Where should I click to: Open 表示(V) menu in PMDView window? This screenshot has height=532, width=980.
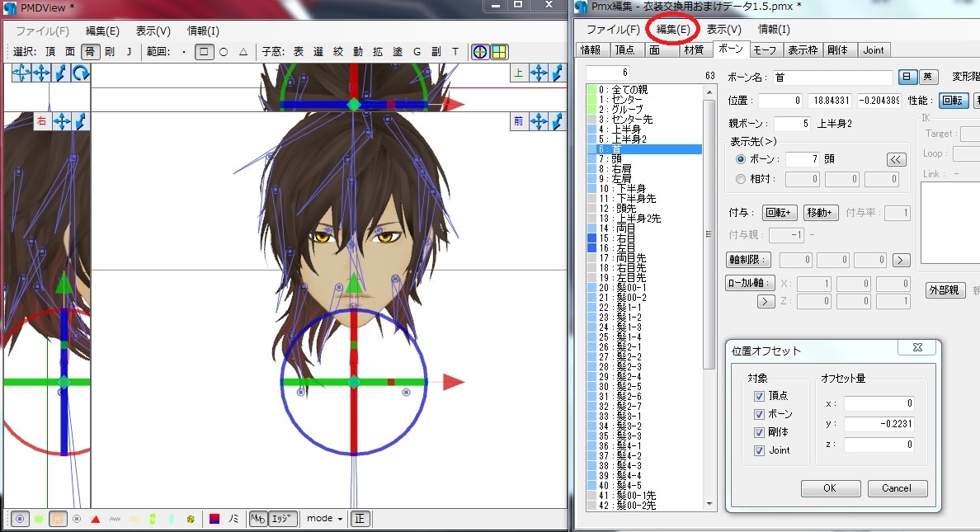click(153, 31)
